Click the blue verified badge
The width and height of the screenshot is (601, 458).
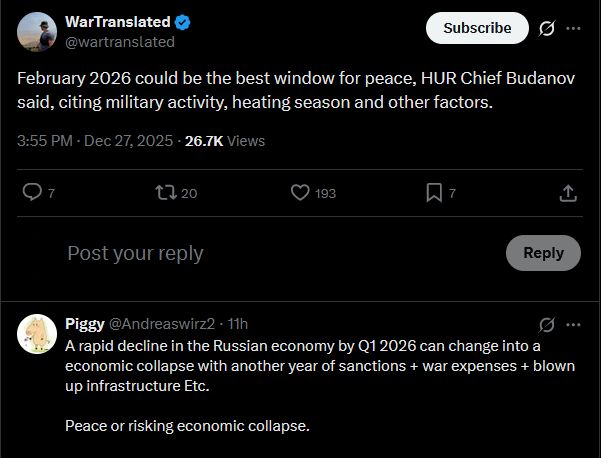tap(184, 22)
